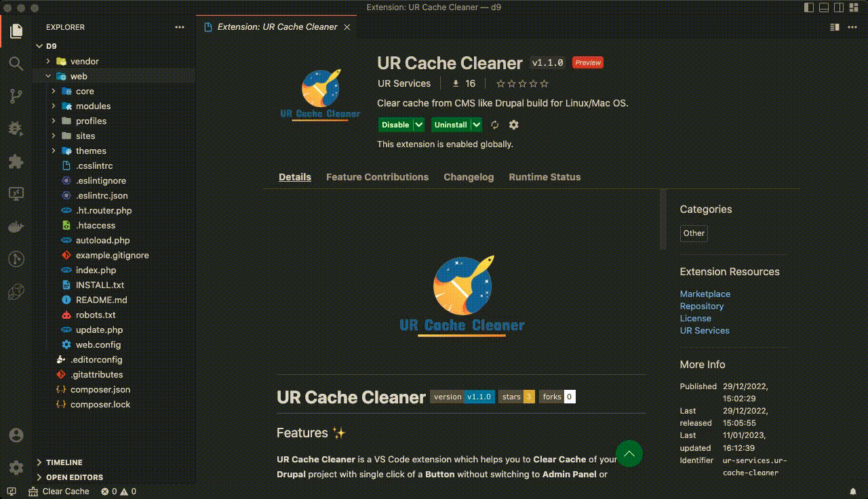868x499 pixels.
Task: Click the README scrollbar thumb
Action: pyautogui.click(x=663, y=220)
